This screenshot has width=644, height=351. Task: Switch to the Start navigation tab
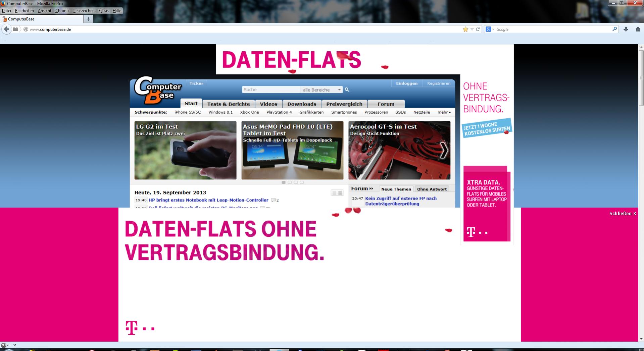191,104
